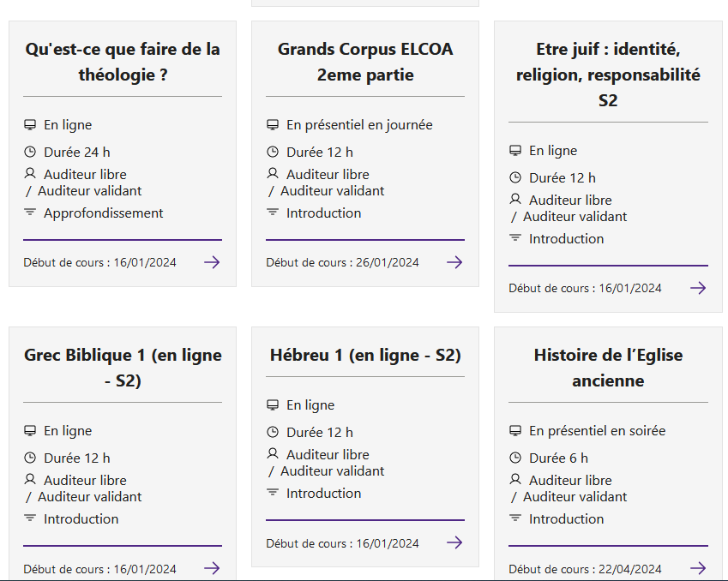Open the Qu'est-ce que faire de la théologie title
The image size is (728, 581).
click(x=123, y=62)
